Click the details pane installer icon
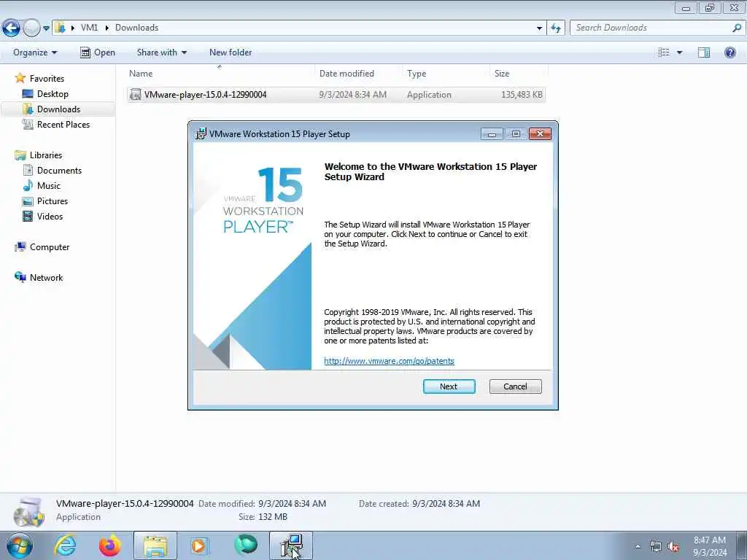This screenshot has width=747, height=560. pos(28,512)
